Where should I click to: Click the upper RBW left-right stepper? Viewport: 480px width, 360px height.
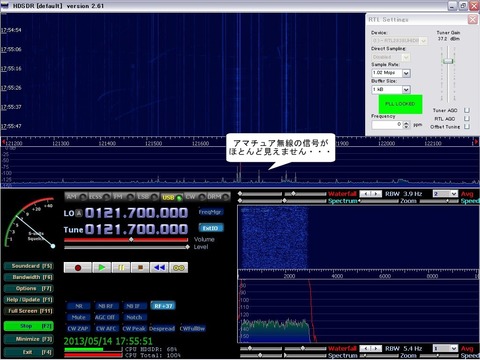tap(371, 194)
